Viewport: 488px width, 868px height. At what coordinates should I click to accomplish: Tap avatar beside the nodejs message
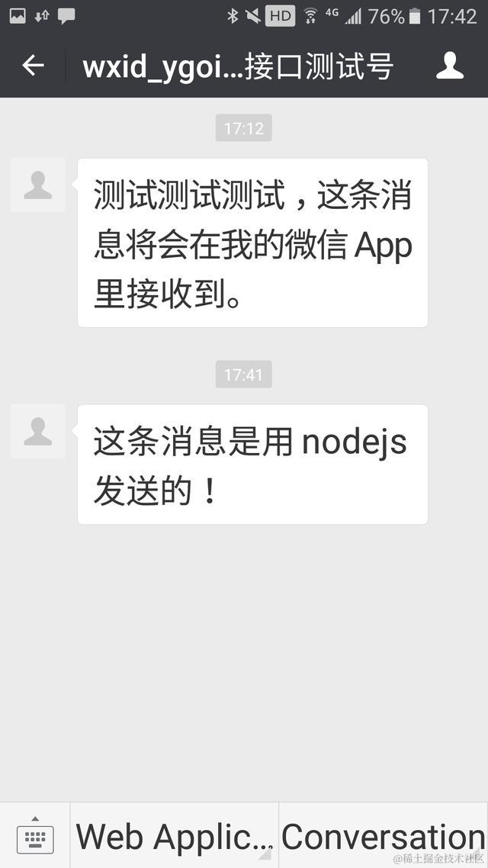point(38,431)
